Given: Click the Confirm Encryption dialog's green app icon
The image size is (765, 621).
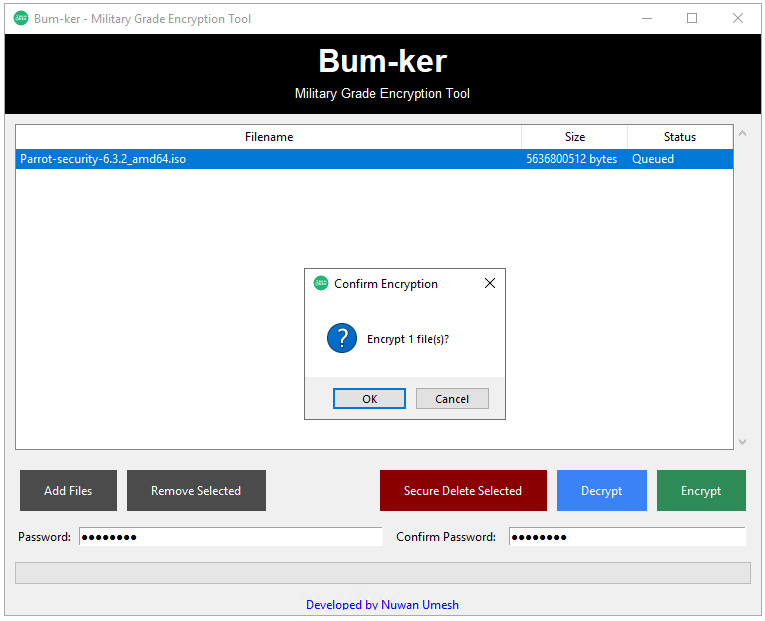Looking at the screenshot, I should [x=321, y=283].
